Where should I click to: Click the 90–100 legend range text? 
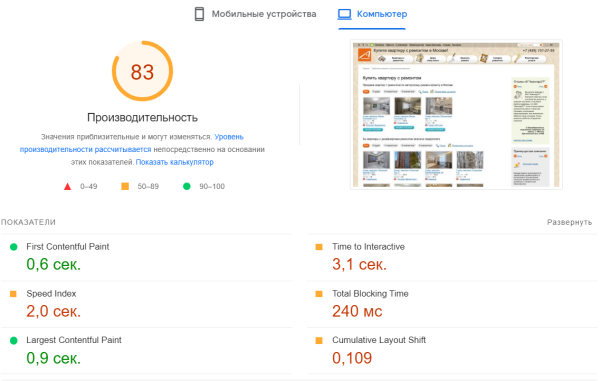coord(212,187)
